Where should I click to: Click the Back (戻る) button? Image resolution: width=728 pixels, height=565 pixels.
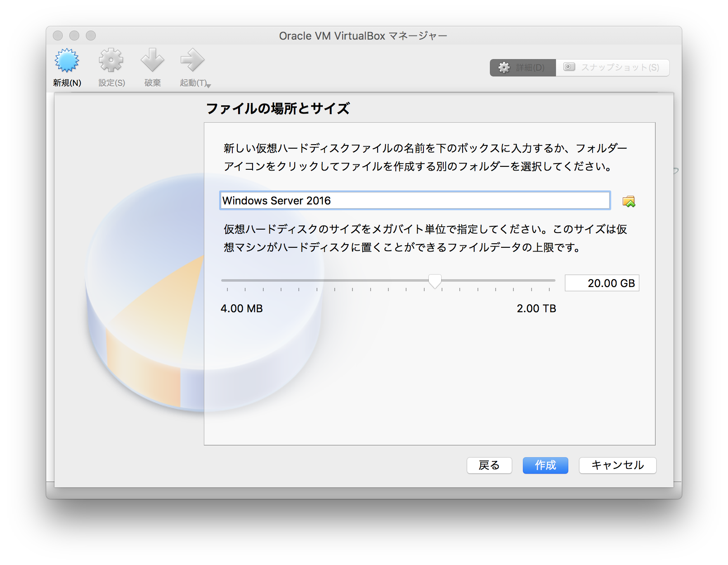489,465
